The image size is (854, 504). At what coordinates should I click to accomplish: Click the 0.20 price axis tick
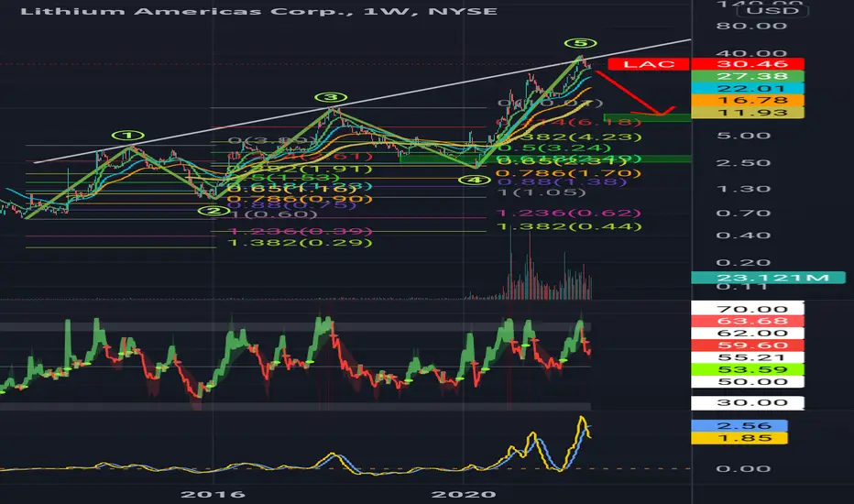point(743,263)
